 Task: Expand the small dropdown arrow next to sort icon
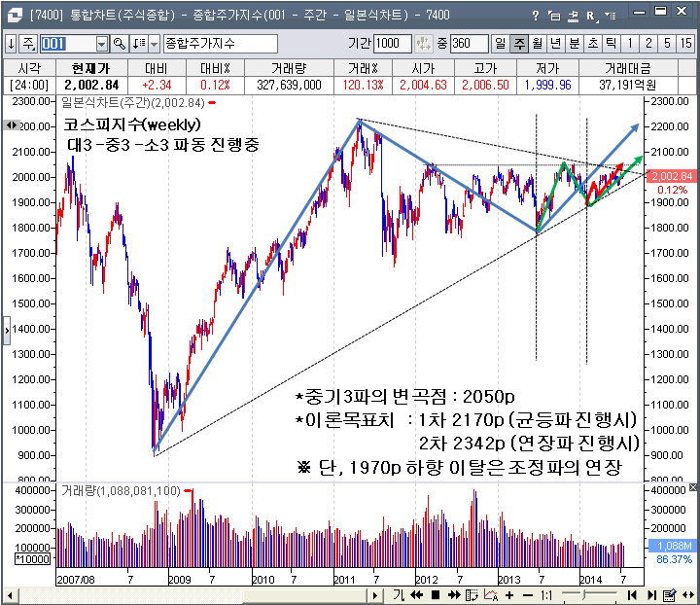click(154, 44)
